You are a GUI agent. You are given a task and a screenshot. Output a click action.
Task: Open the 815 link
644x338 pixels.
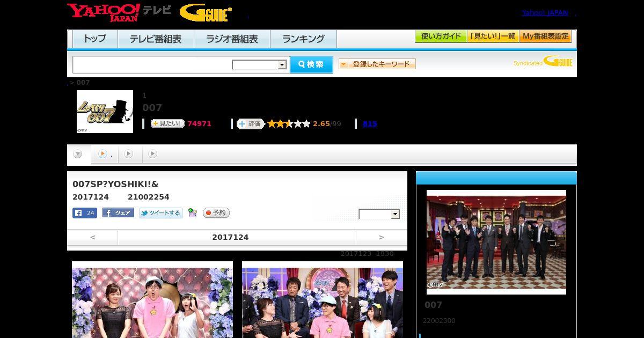pos(370,124)
